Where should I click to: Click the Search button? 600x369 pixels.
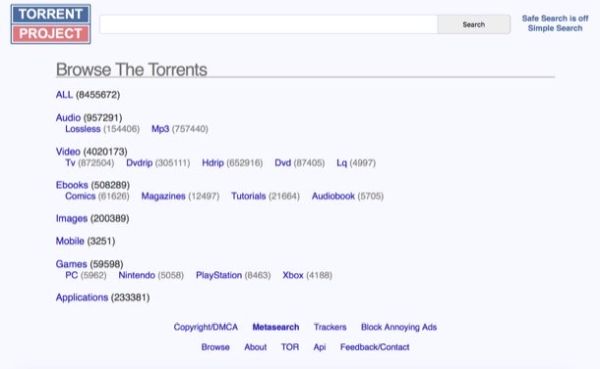[474, 24]
